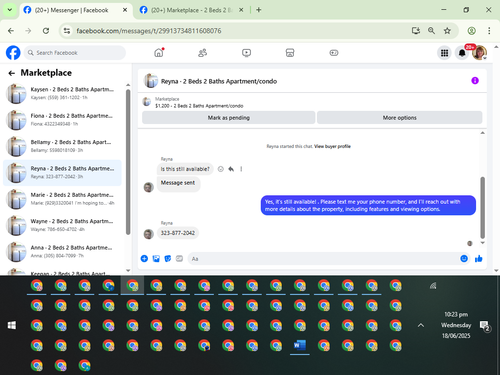Viewport: 500px width, 375px height.
Task: Open Kaysen's conversation
Action: [x=62, y=93]
